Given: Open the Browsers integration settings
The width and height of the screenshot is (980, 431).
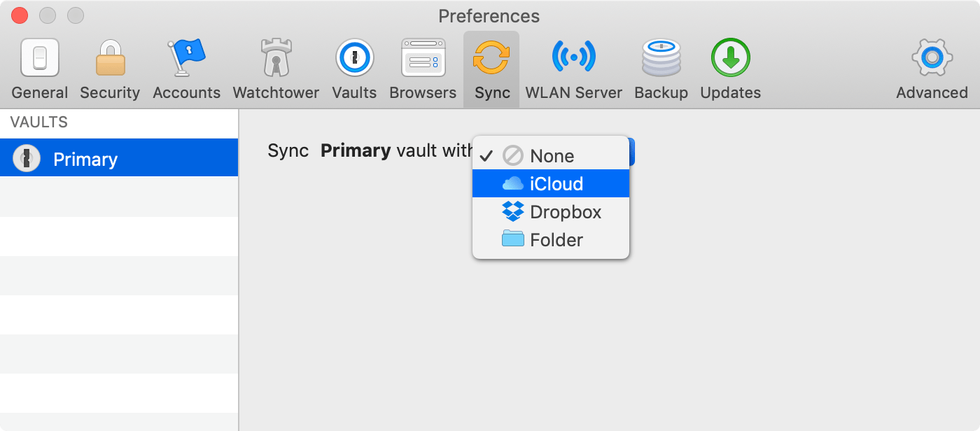Looking at the screenshot, I should (423, 66).
